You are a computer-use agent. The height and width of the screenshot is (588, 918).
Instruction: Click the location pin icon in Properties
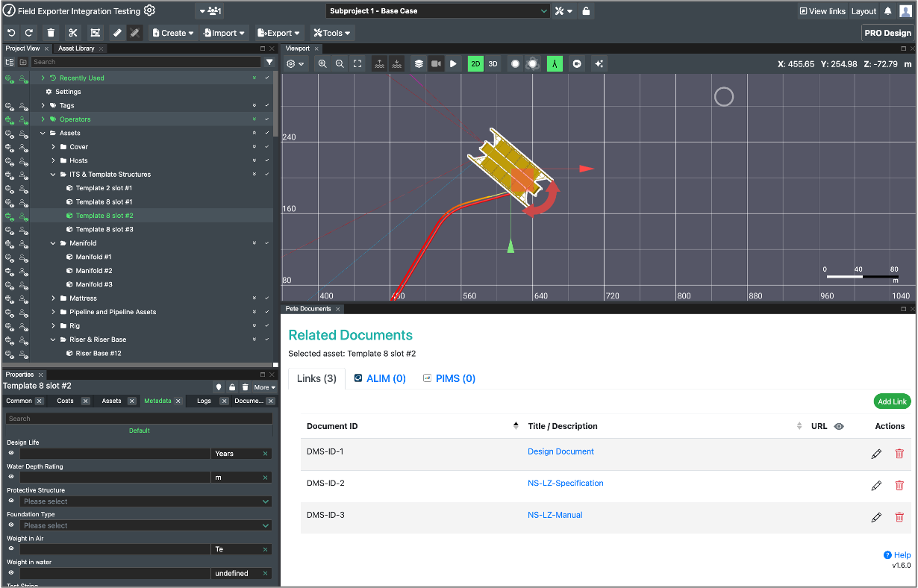219,387
